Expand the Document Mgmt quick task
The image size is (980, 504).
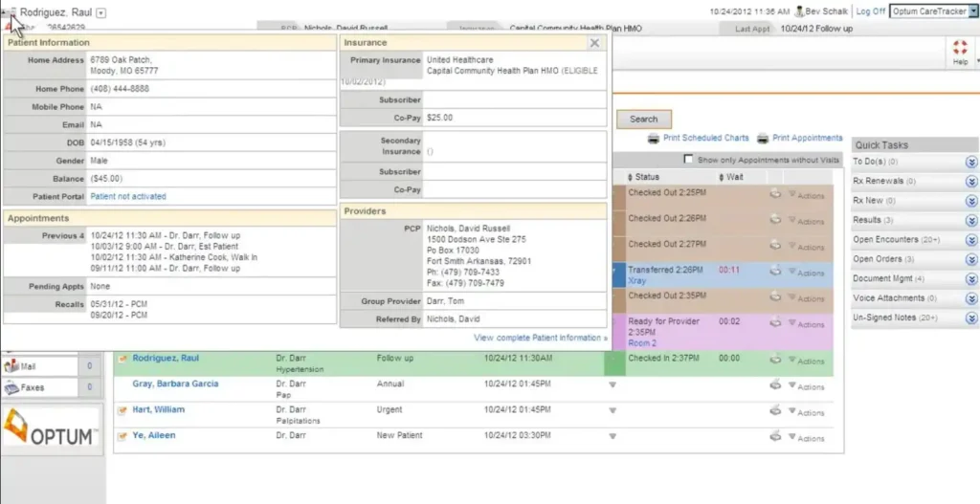[970, 279]
